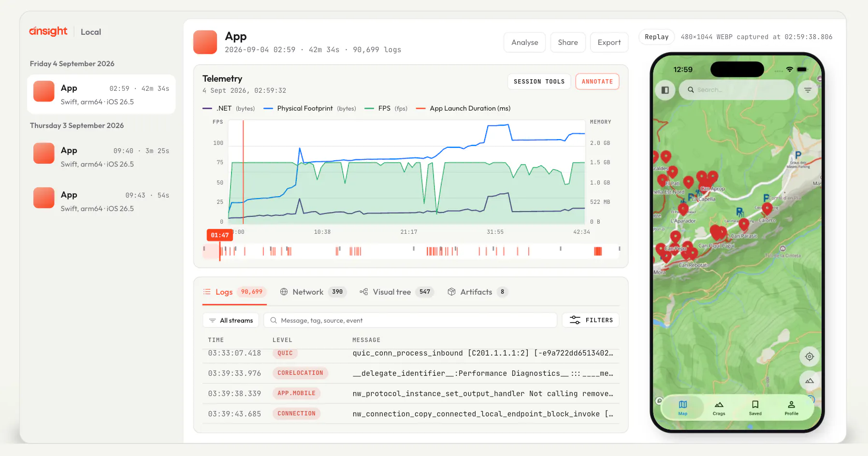Select the Saved bookmark tab

755,408
